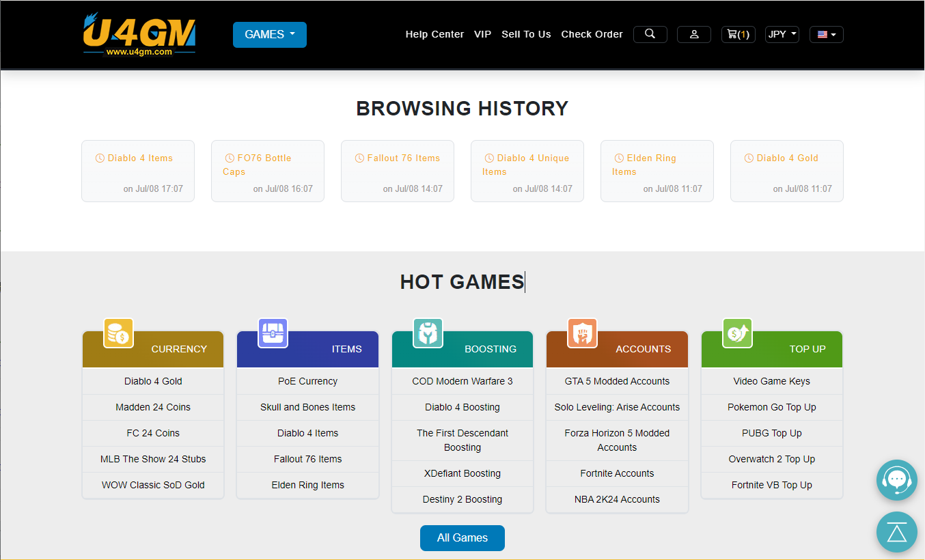Open NBA 2K24 Accounts
The image size is (925, 560).
(617, 499)
